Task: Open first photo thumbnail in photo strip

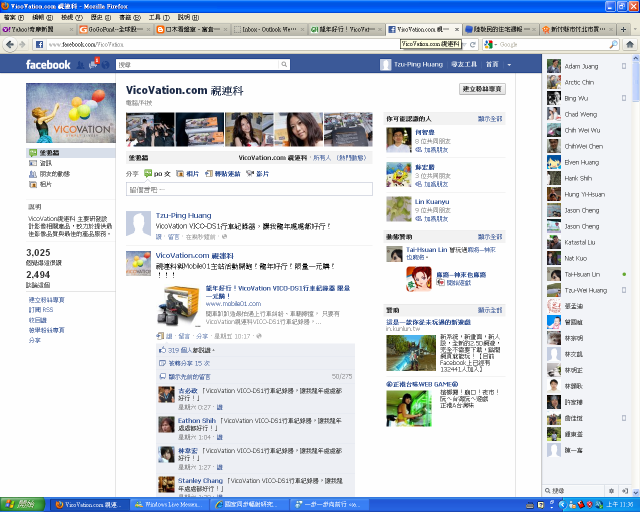Action: [x=150, y=129]
